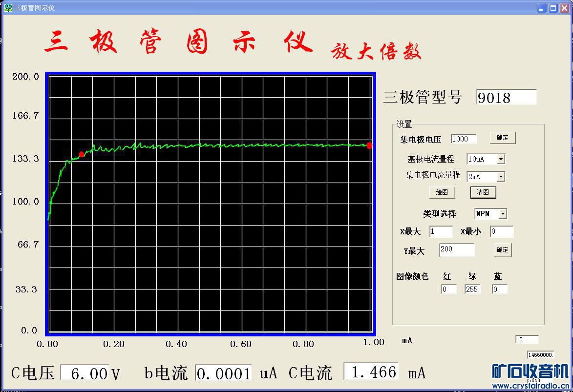Click 确定 next to 集电极电压
Viewport: 573px width, 392px height.
[503, 138]
